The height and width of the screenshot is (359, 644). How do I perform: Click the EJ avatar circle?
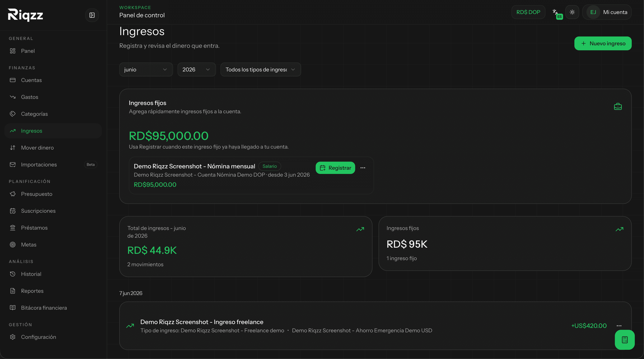(x=593, y=12)
